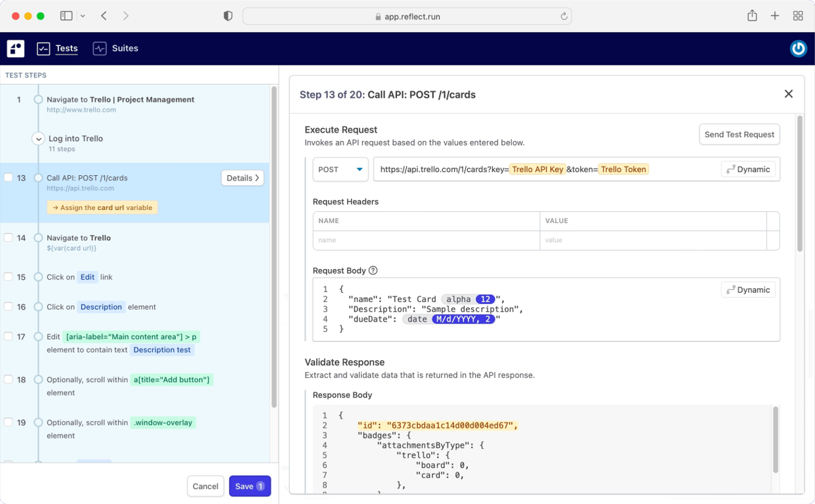The height and width of the screenshot is (504, 815).
Task: Open the Tests tab
Action: click(x=58, y=49)
